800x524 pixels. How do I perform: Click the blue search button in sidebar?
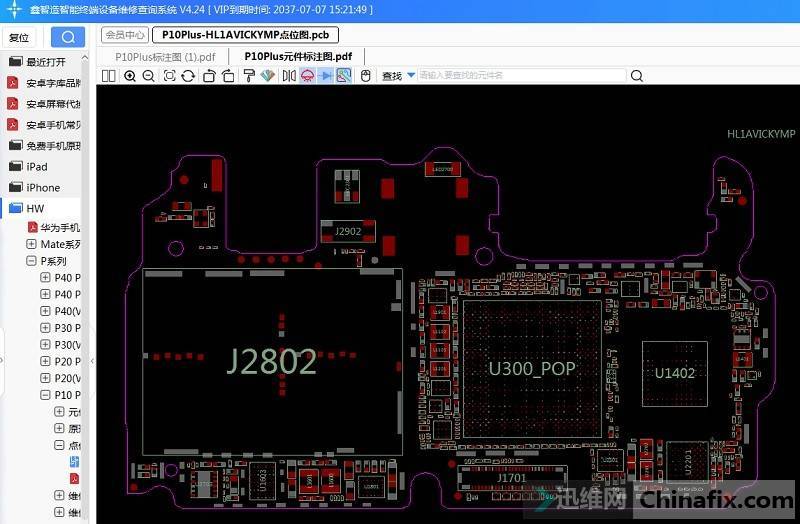click(67, 37)
